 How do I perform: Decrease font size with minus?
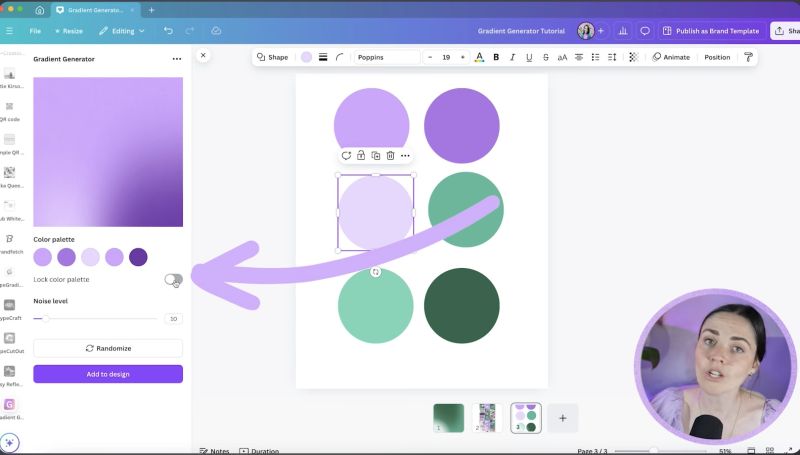430,57
